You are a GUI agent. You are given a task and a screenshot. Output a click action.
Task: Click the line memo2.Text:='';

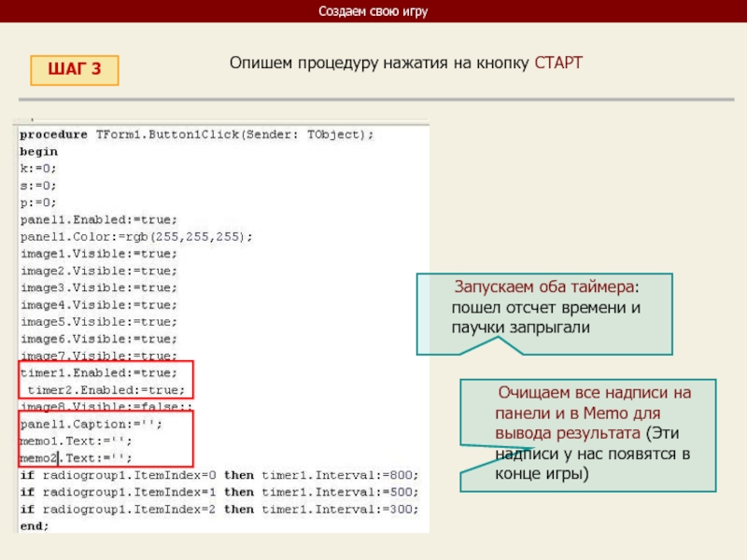click(76, 458)
